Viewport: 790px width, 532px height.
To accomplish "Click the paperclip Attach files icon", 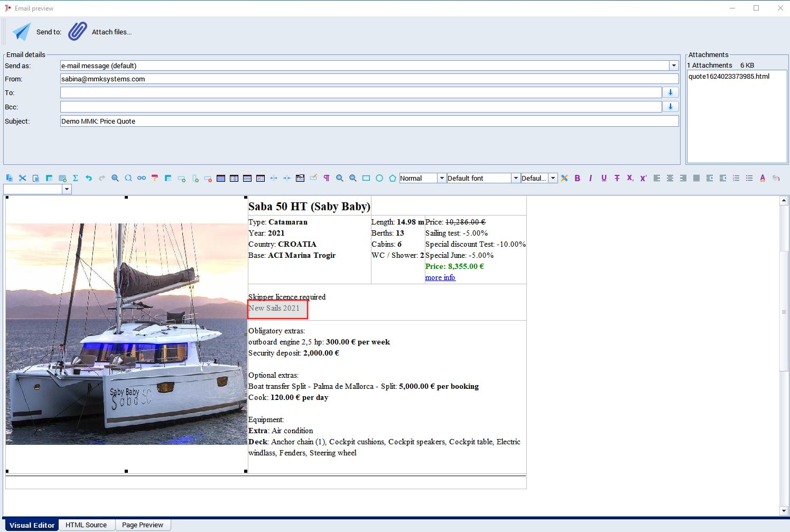I will 77,32.
